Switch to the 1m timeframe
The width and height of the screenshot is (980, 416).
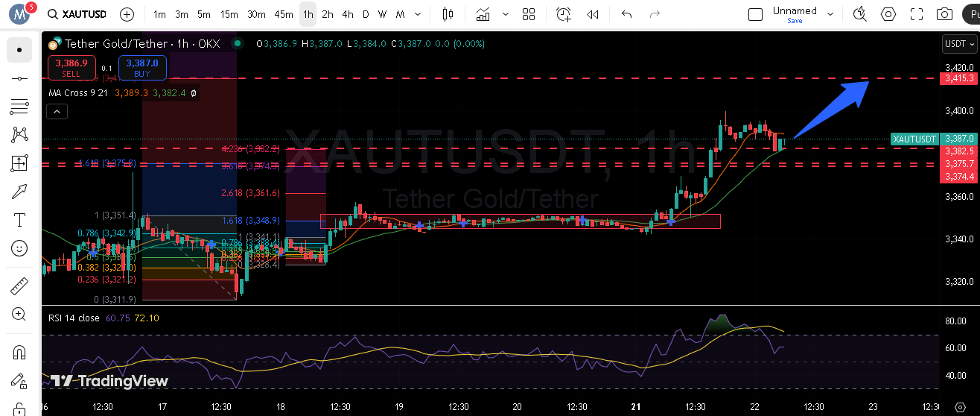pos(159,14)
